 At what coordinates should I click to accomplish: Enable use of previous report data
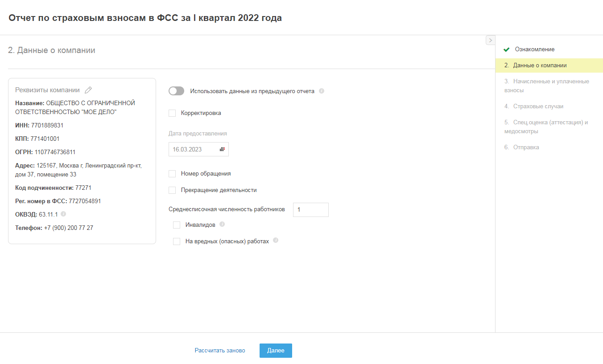click(x=176, y=91)
